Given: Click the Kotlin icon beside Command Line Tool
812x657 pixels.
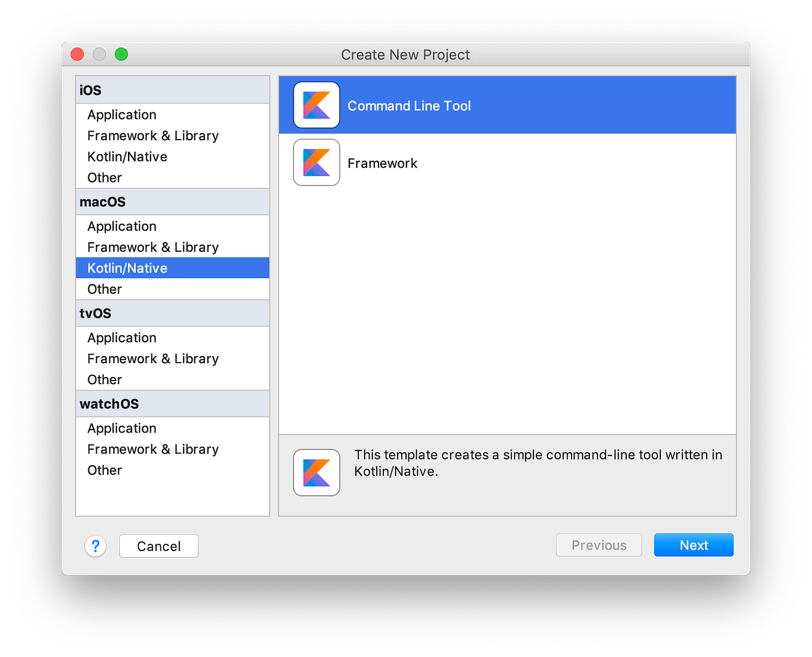Looking at the screenshot, I should (x=316, y=105).
